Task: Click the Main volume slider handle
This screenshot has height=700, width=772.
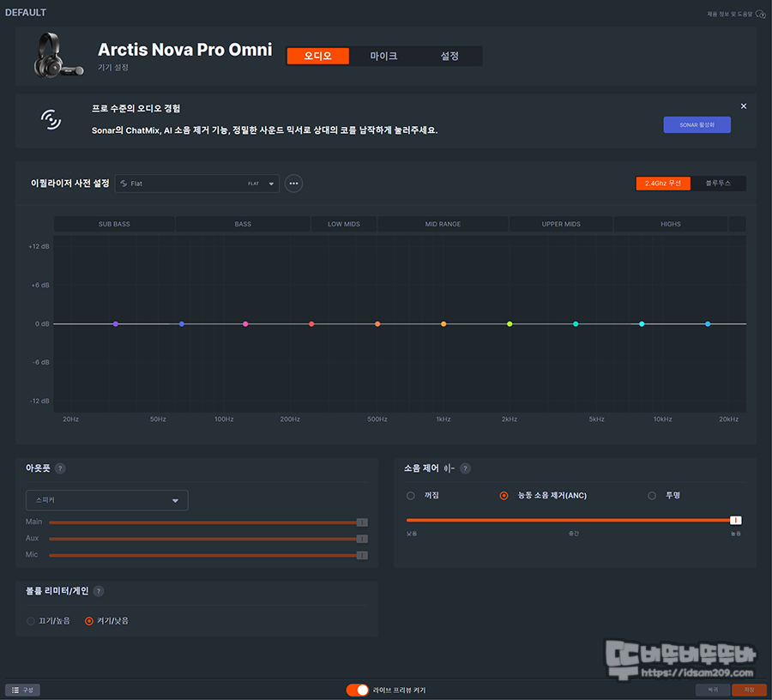Action: [x=362, y=522]
